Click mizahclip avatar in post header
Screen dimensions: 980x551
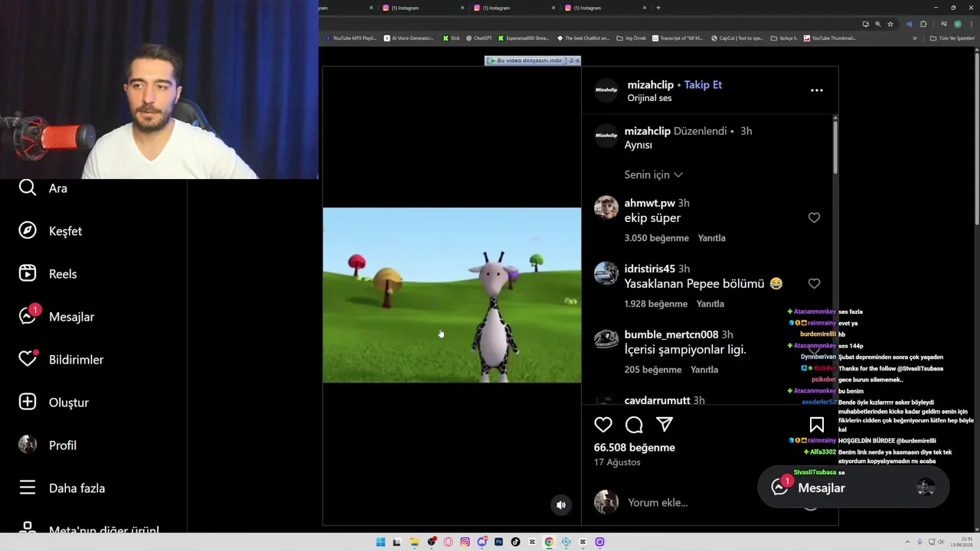(x=606, y=90)
